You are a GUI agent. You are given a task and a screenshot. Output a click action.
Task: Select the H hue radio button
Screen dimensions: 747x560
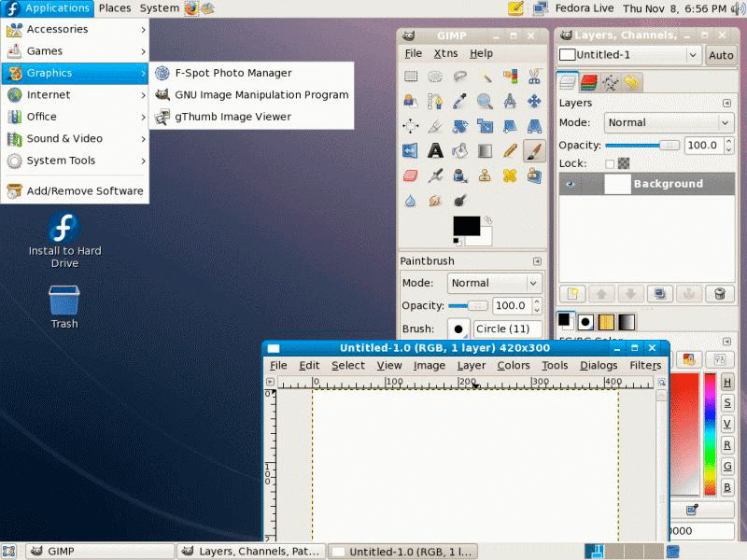click(x=727, y=382)
